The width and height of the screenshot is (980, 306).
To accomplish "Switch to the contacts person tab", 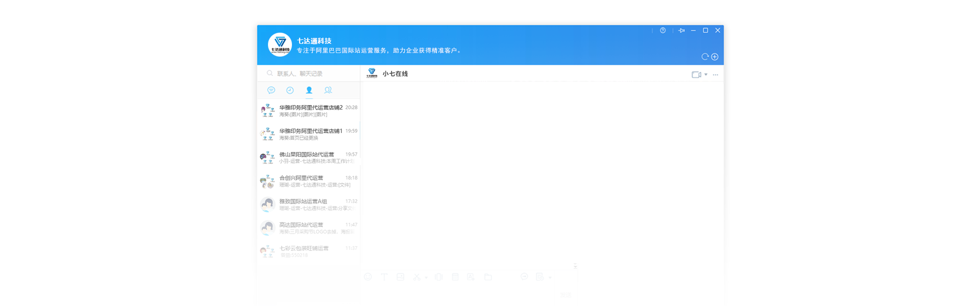I will (x=309, y=90).
